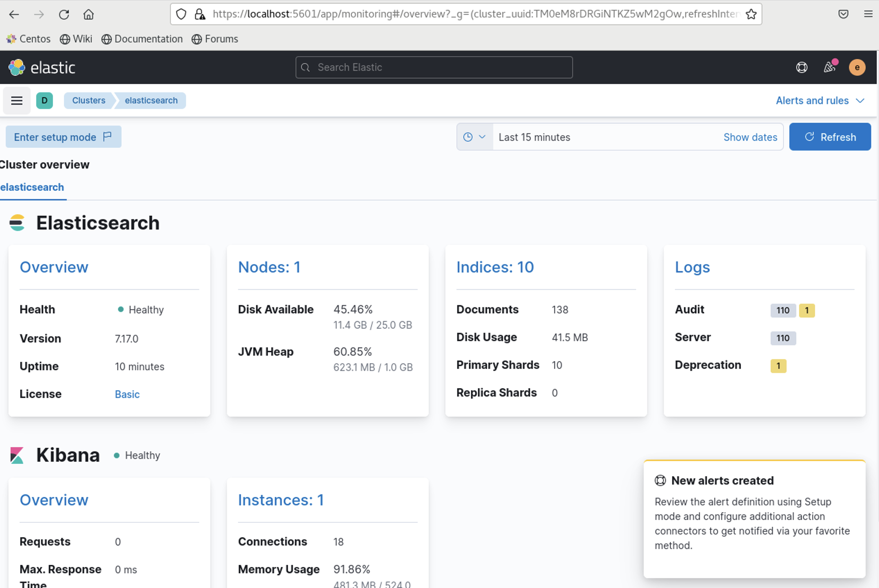Viewport: 879px width, 588px height.
Task: Click the Firefox home icon
Action: pos(88,14)
